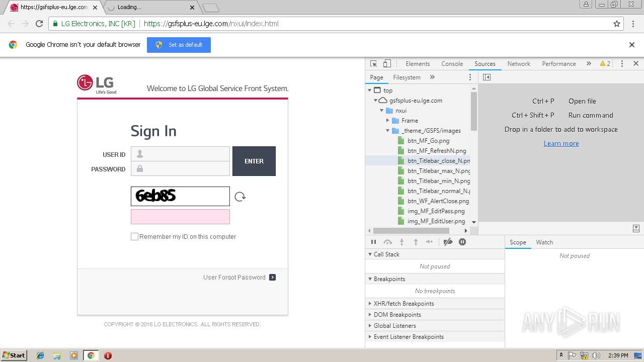Click the volume icon in system tray
The width and height of the screenshot is (644, 362).
(x=596, y=355)
